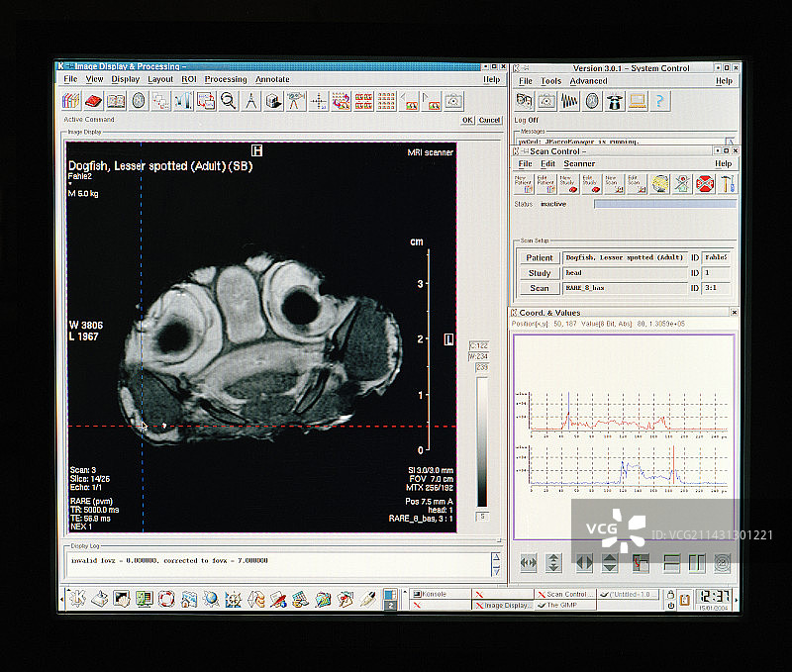Screen dimensions: 792x672
Task: Click the question mark help icon
Action: [x=660, y=100]
